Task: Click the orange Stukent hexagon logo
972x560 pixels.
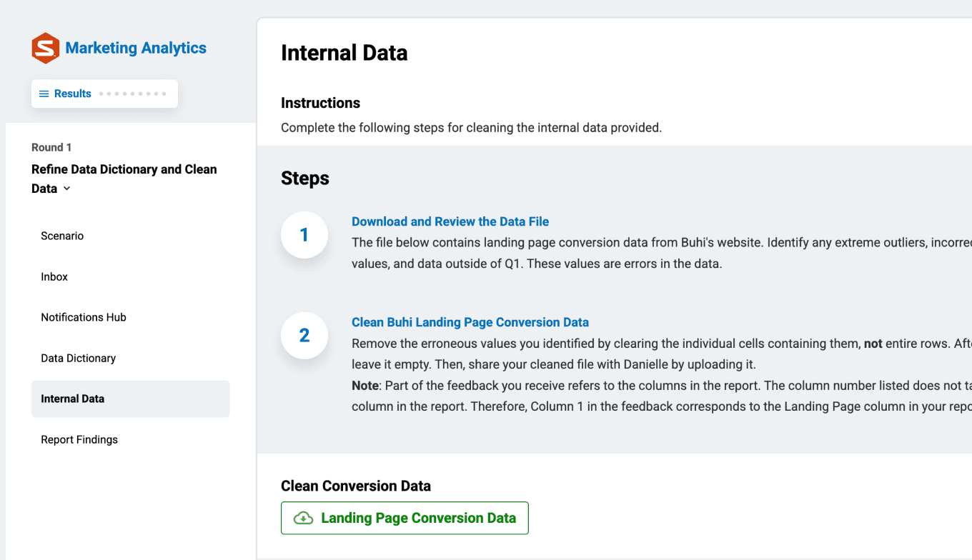Action: click(x=45, y=48)
